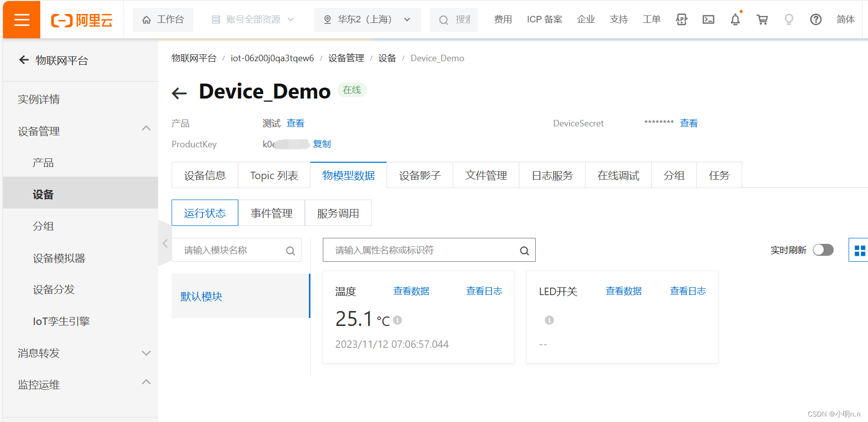This screenshot has height=422, width=868.
Task: Select the 服务调用 sub-tab
Action: click(338, 213)
